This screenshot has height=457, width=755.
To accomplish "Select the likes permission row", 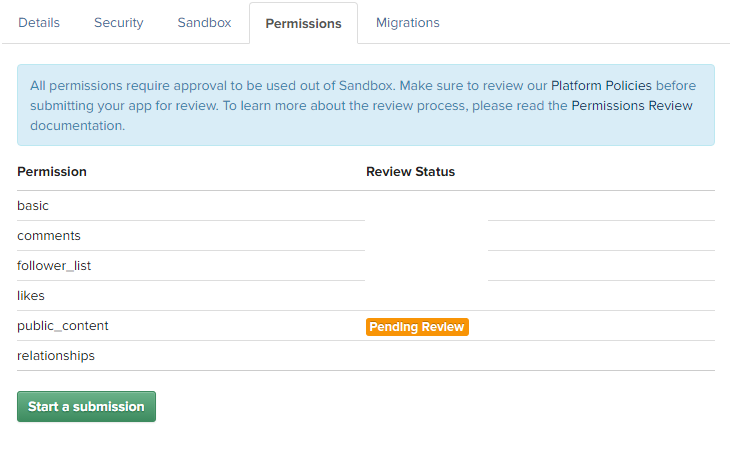I will pos(366,296).
